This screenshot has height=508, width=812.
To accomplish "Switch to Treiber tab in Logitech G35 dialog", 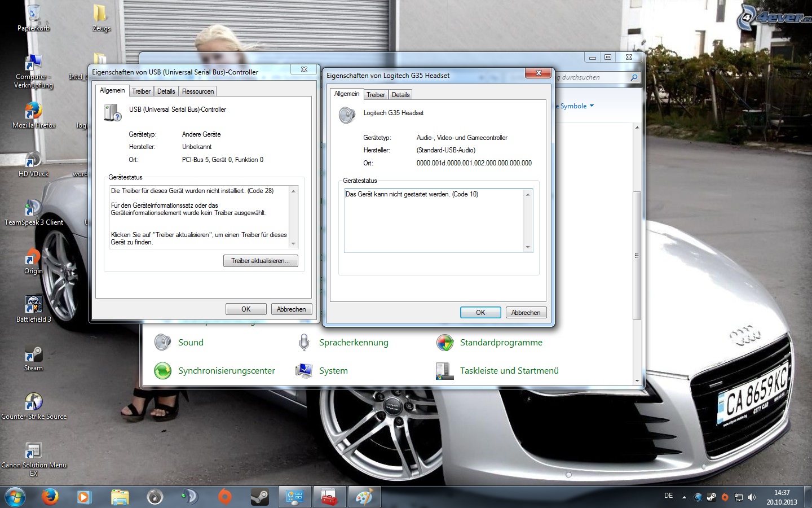I will (376, 95).
